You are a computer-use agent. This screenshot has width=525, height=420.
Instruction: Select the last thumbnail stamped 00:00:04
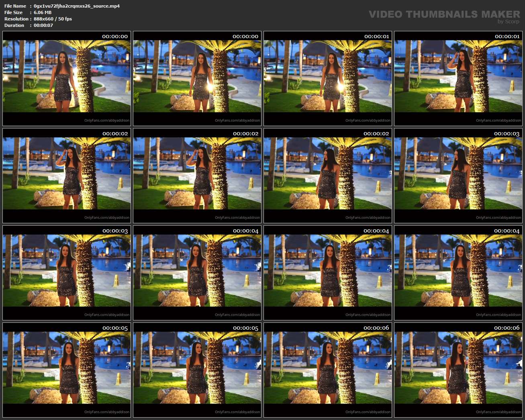tap(458, 273)
